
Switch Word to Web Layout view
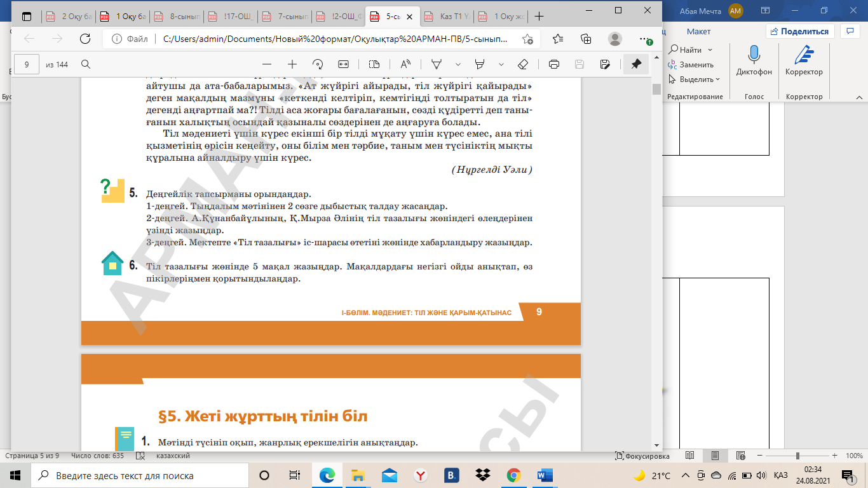741,456
